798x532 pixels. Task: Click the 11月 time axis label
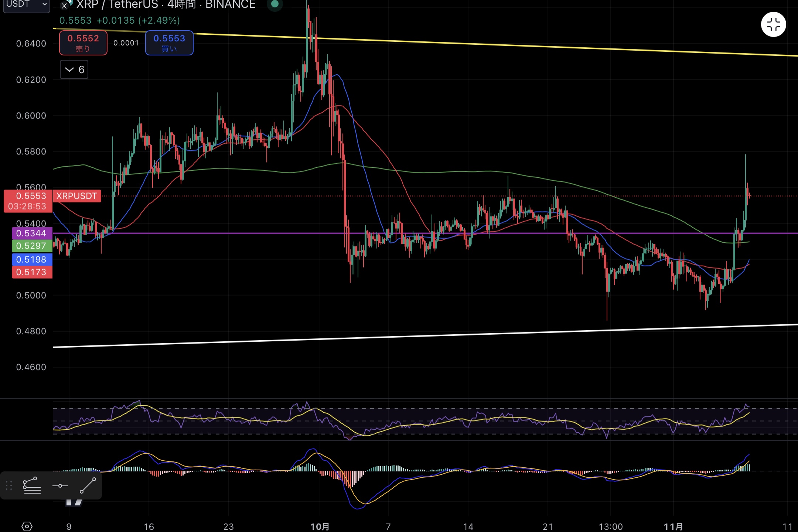673,526
